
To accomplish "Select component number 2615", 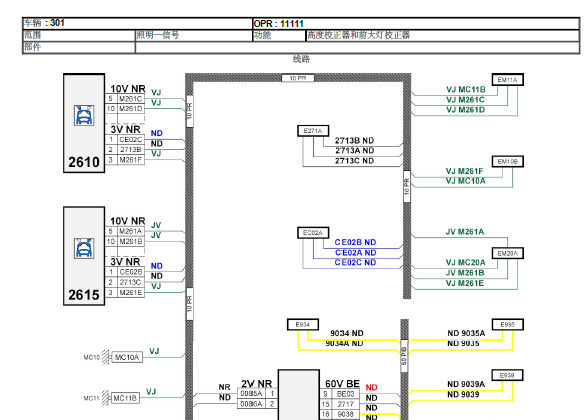I will click(x=84, y=295).
